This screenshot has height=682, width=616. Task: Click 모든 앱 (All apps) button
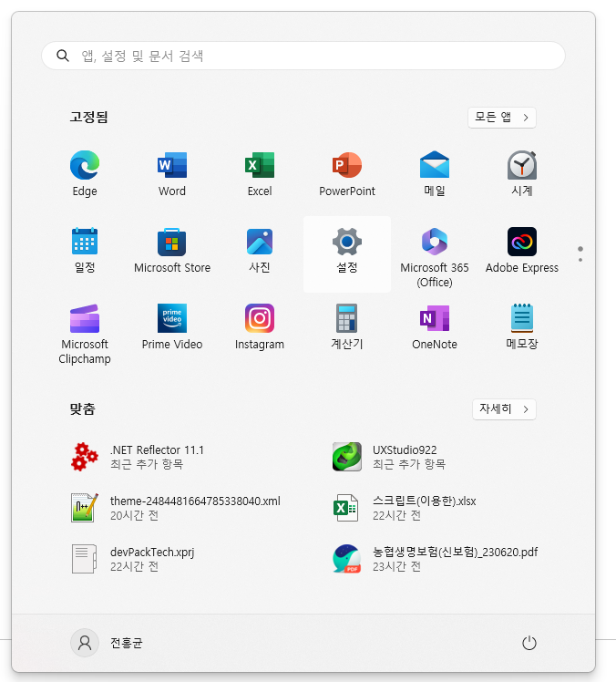point(502,118)
